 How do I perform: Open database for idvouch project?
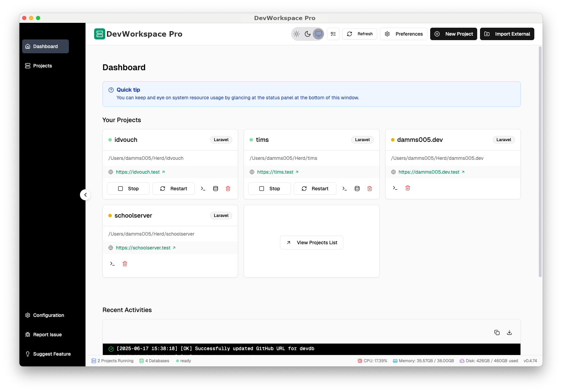coord(216,189)
